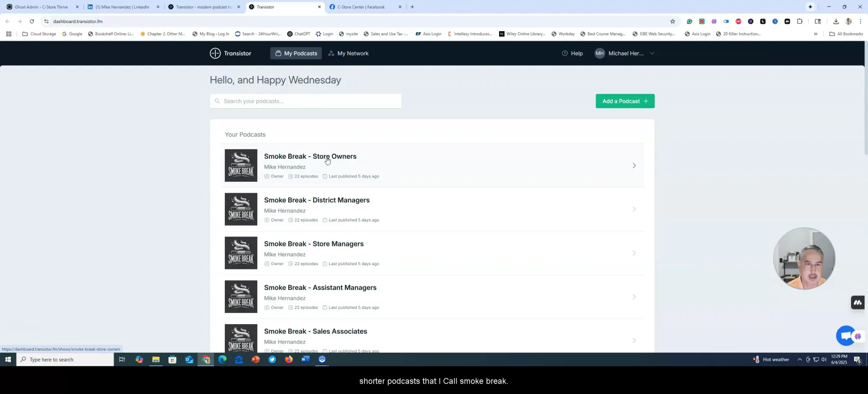Open the apps grid in bookmarks bar
This screenshot has width=868, height=394.
pyautogui.click(x=9, y=34)
